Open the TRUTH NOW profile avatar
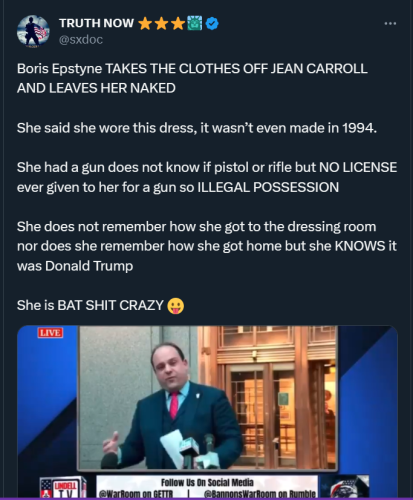 pyautogui.click(x=33, y=31)
